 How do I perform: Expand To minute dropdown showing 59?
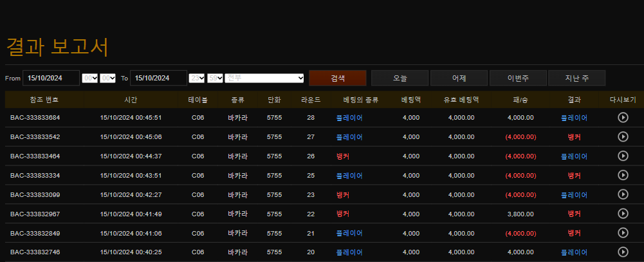tap(215, 78)
